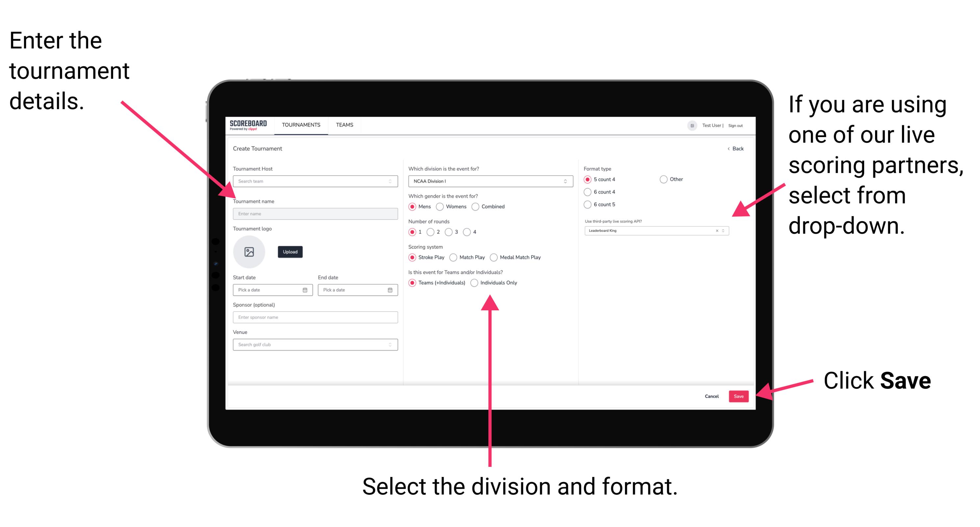This screenshot has height=527, width=980.
Task: Expand the Use third-party live scoring API dropdown
Action: click(x=726, y=231)
